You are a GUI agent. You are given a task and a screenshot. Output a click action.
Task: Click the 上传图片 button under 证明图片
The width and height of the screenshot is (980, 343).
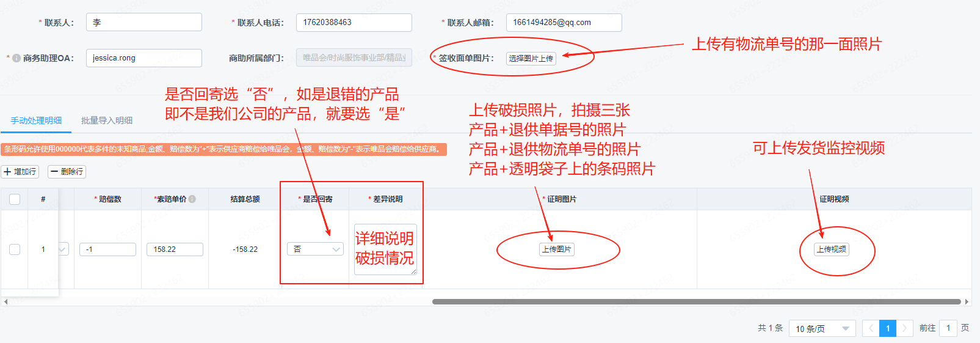557,249
